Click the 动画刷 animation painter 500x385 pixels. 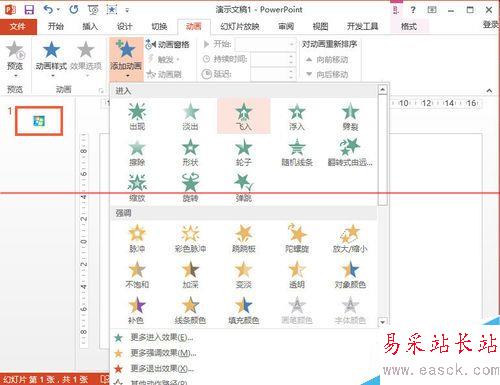click(164, 74)
